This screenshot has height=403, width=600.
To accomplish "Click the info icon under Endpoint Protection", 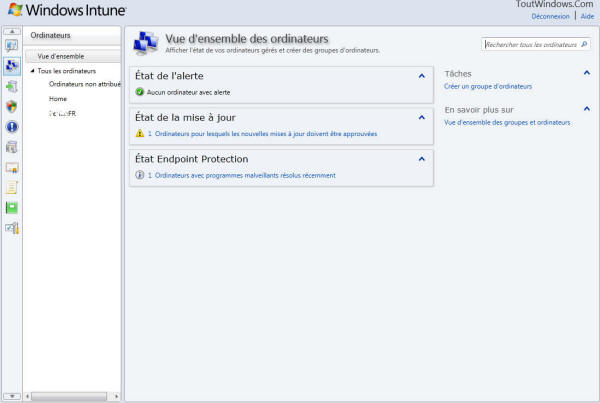I will pos(140,175).
